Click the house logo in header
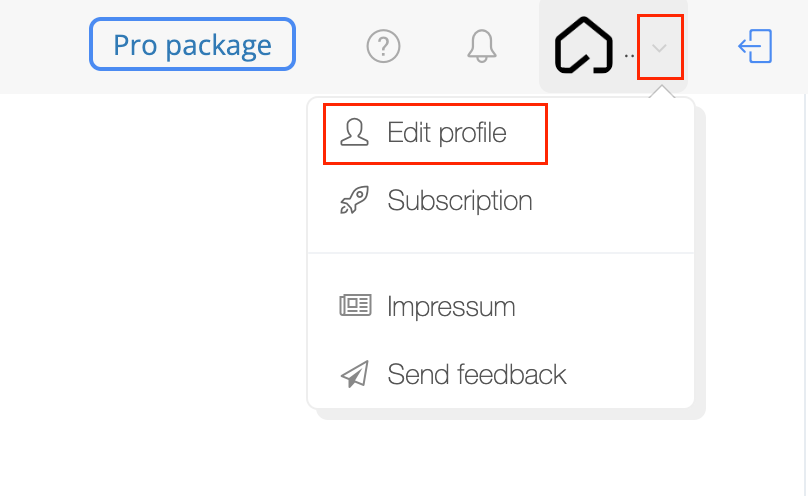808x496 pixels. coord(583,45)
